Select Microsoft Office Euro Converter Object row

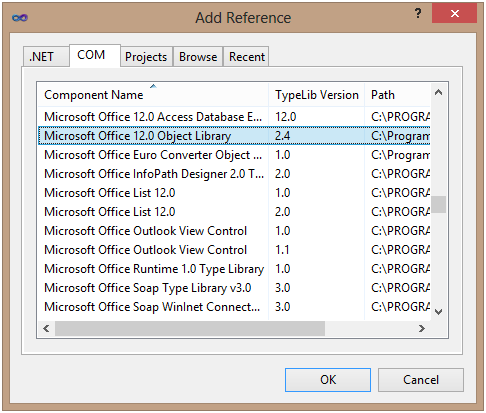pos(234,155)
